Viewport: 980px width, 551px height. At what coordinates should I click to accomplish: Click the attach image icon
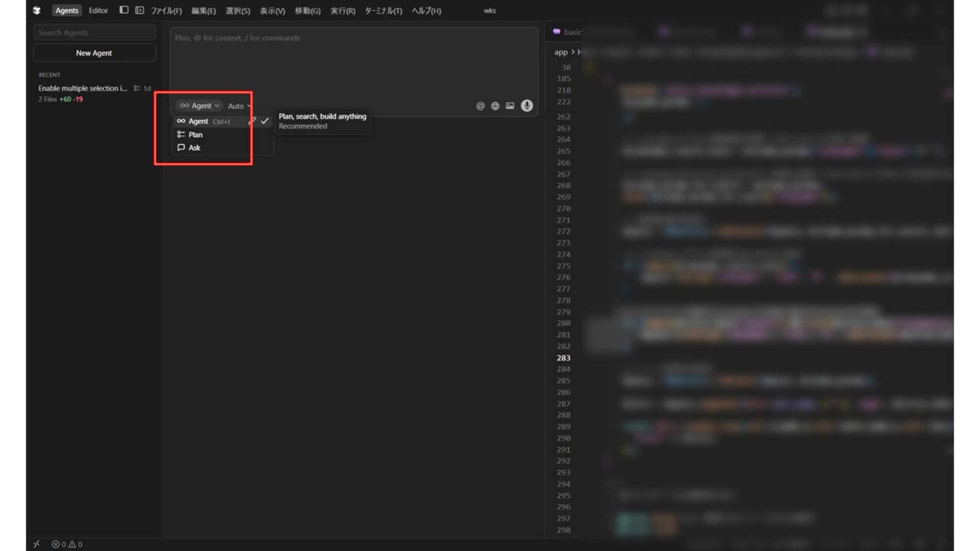click(509, 106)
